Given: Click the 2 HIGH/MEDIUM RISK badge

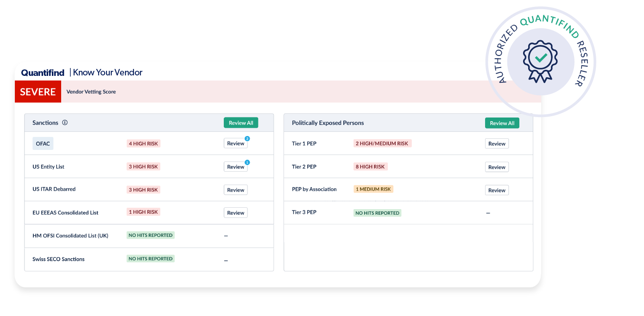Looking at the screenshot, I should 382,143.
